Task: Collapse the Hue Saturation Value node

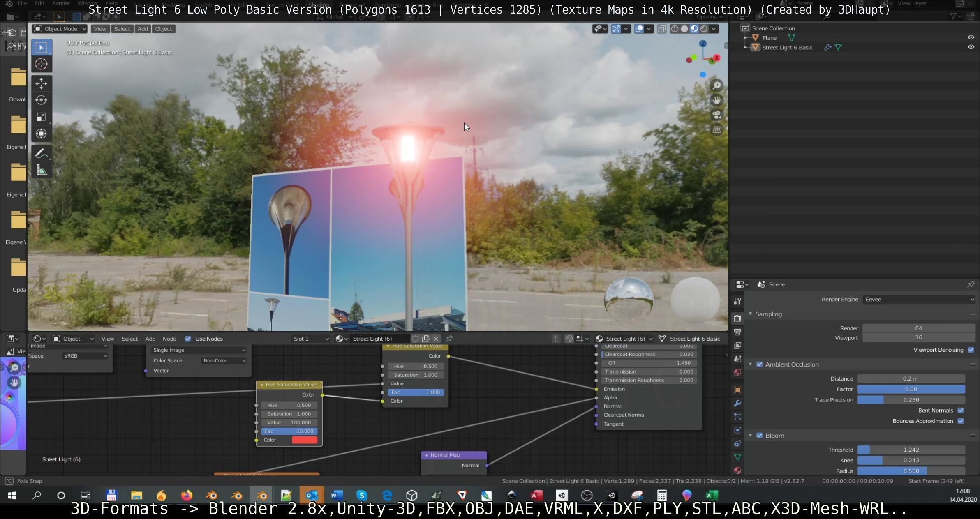Action: 262,385
